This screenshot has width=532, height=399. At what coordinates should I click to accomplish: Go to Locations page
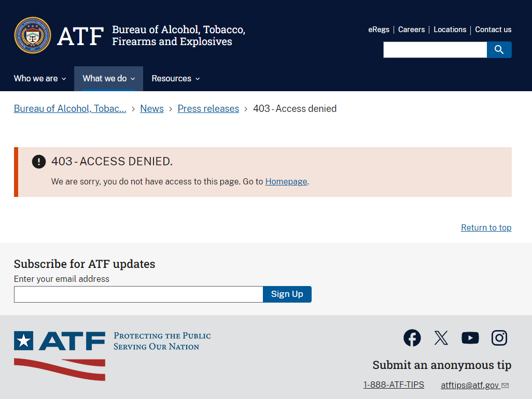(450, 30)
